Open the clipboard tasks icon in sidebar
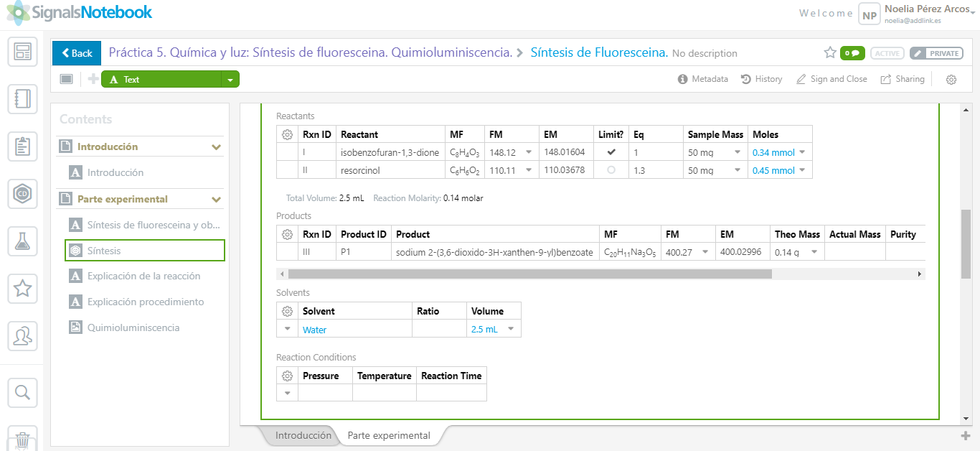This screenshot has width=980, height=451. coord(22,147)
